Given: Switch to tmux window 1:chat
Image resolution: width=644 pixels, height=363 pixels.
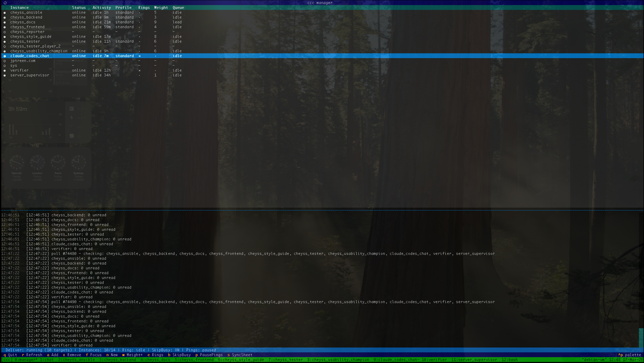Looking at the screenshot, I should 47,360.
